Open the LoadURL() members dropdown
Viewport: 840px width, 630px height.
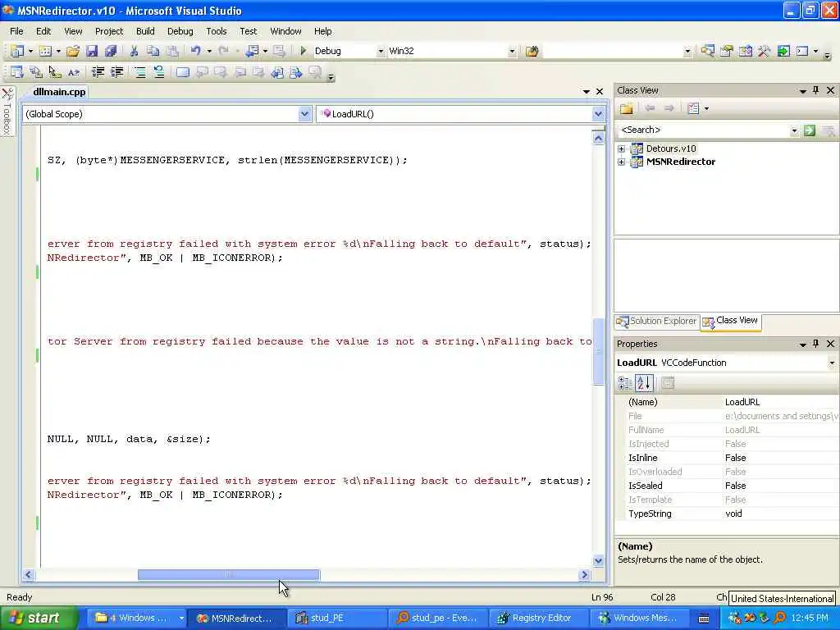(x=598, y=113)
